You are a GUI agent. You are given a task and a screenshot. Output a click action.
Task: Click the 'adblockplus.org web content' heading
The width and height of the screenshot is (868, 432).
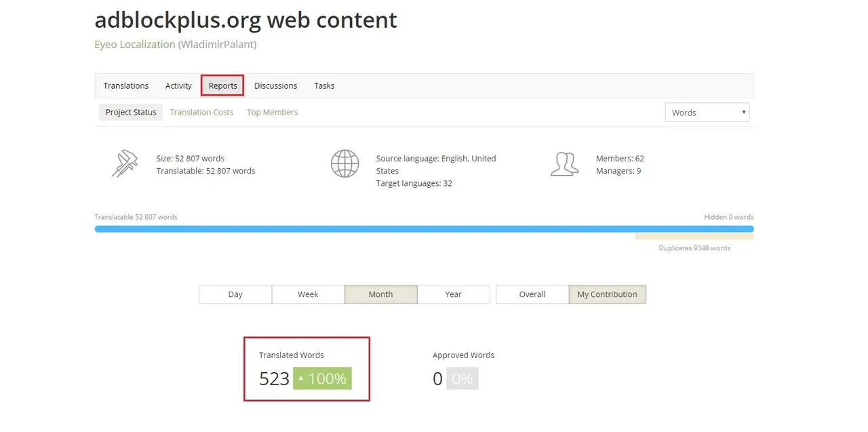(x=245, y=20)
